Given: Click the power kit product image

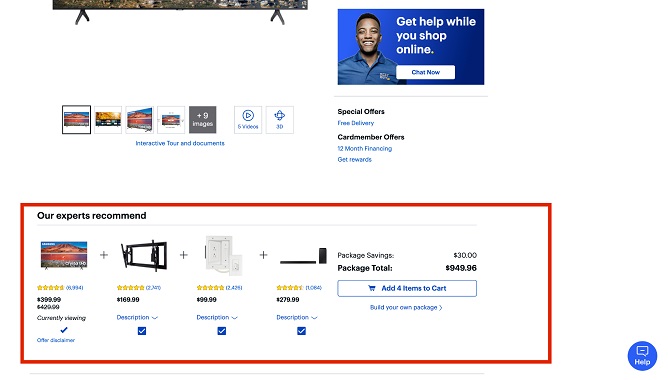Looking at the screenshot, I should click(224, 255).
